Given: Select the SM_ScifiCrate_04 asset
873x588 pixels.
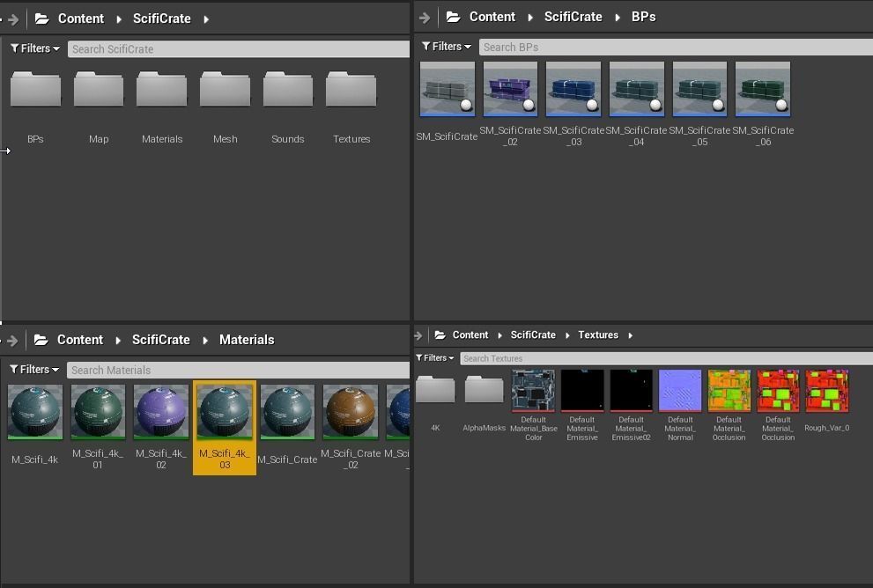Looking at the screenshot, I should tap(637, 89).
